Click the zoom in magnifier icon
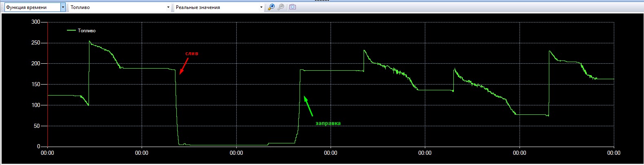The height and width of the screenshot is (165, 644). (x=271, y=7)
